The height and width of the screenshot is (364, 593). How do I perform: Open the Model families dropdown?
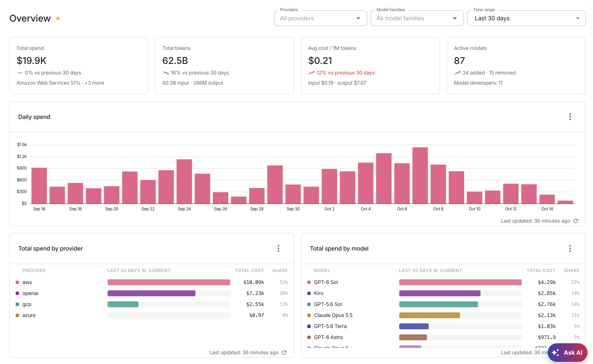click(x=417, y=18)
